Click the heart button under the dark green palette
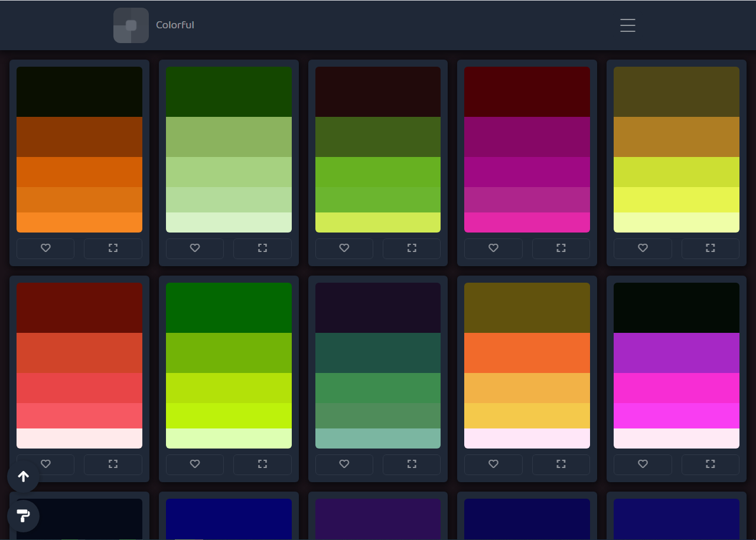 pyautogui.click(x=195, y=248)
